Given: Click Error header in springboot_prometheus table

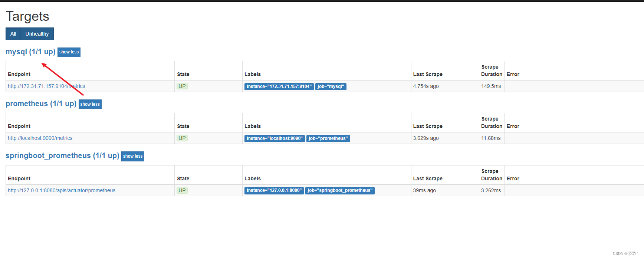Looking at the screenshot, I should pos(513,178).
